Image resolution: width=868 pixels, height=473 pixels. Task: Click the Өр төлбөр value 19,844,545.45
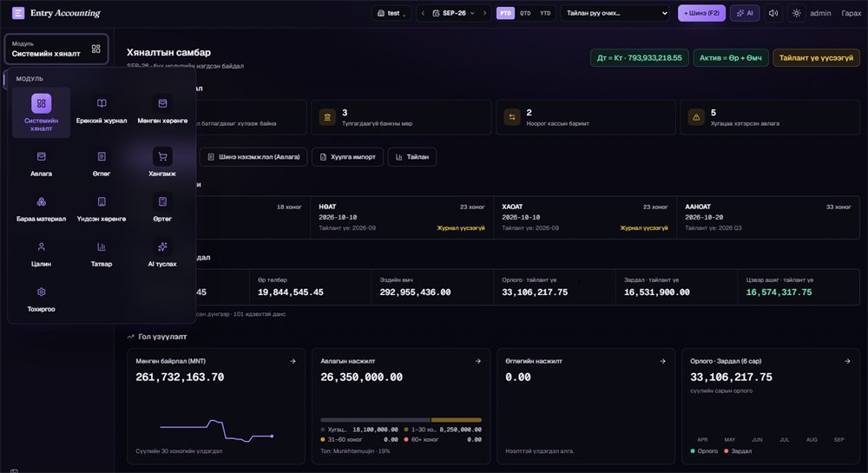tap(291, 292)
